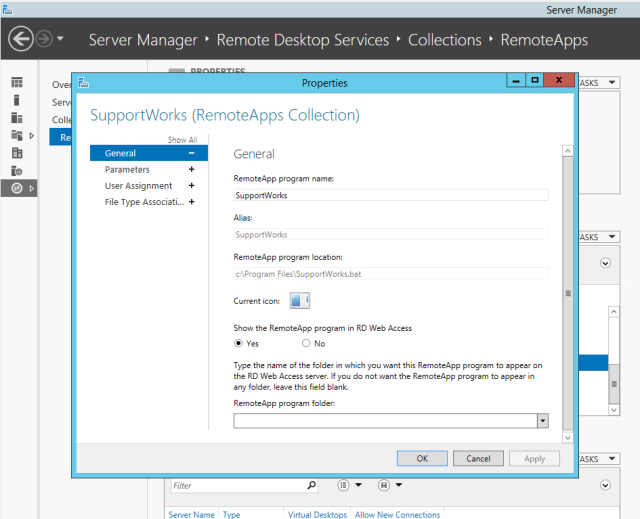This screenshot has width=640, height=519.
Task: Click the Alias text field
Action: 391,234
